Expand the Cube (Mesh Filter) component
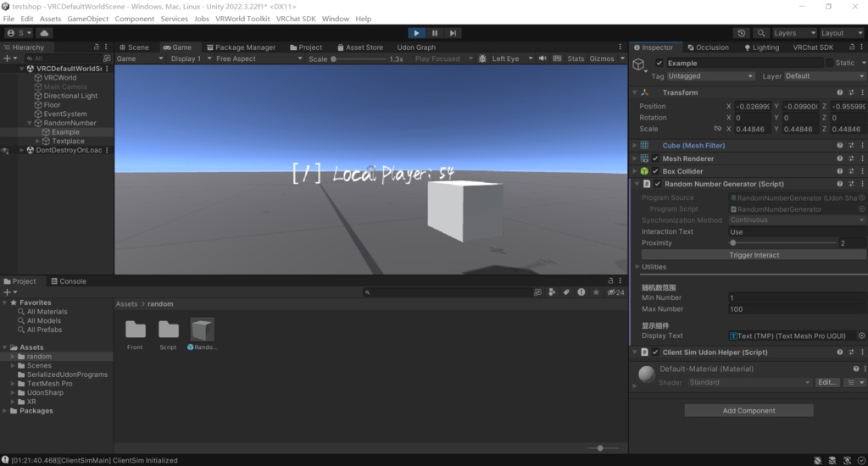This screenshot has height=466, width=868. click(635, 146)
